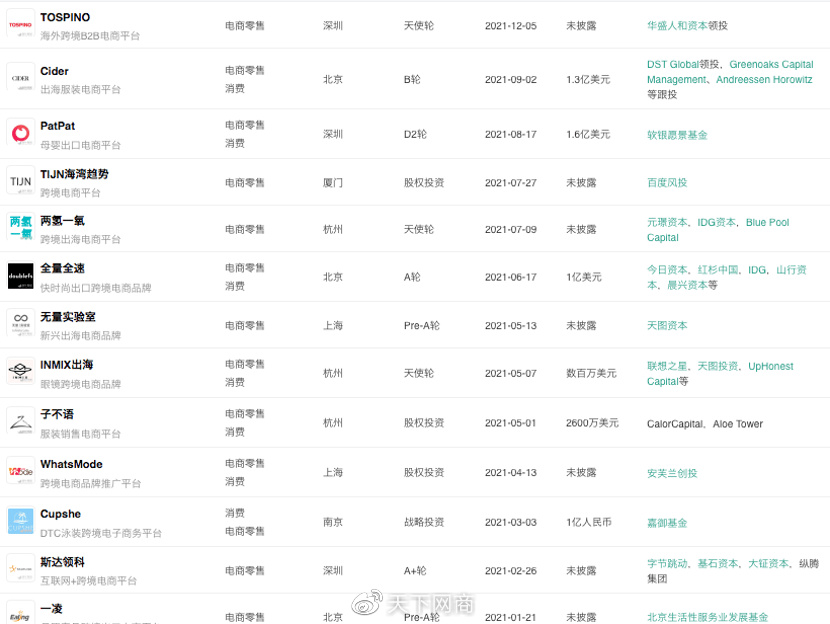This screenshot has height=624, width=830.
Task: Open the 软银愿景基金 investor link
Action: click(x=677, y=135)
